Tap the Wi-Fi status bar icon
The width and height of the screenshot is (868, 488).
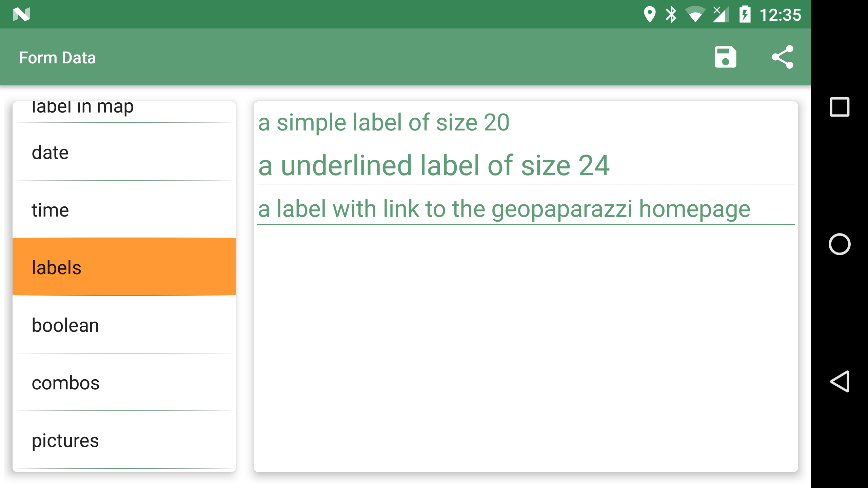click(695, 15)
